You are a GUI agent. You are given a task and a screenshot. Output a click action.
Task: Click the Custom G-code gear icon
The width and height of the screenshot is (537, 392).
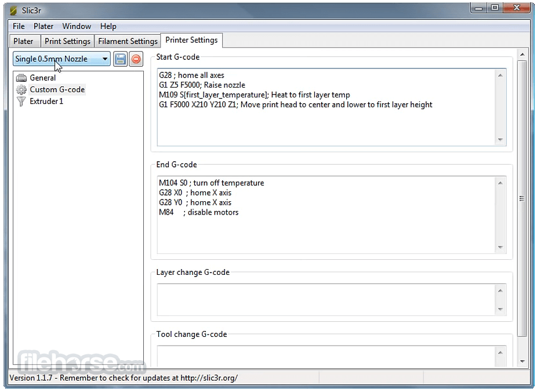[x=21, y=90]
